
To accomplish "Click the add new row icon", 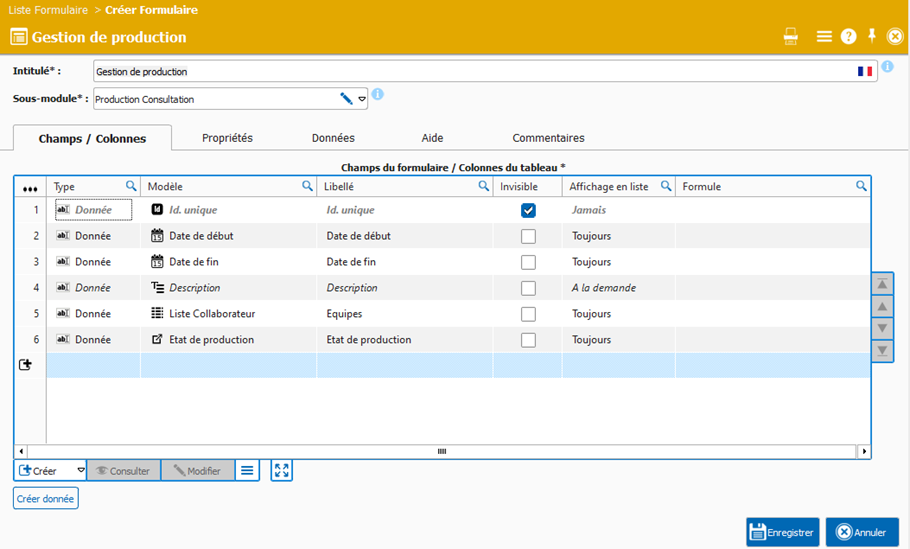I will point(26,365).
